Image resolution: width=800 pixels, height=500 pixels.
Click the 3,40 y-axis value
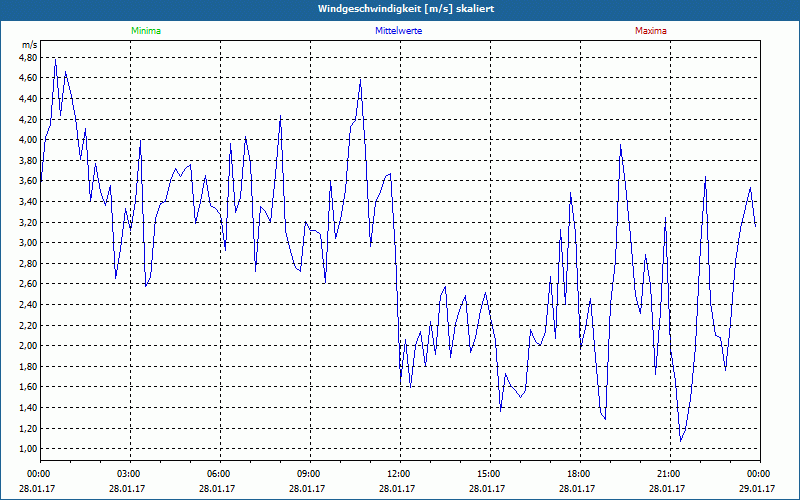[x=29, y=202]
